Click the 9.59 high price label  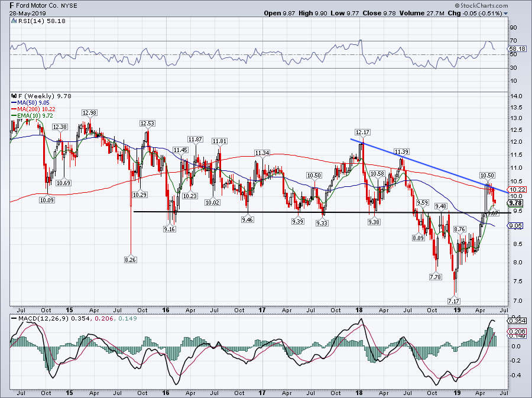pyautogui.click(x=423, y=203)
